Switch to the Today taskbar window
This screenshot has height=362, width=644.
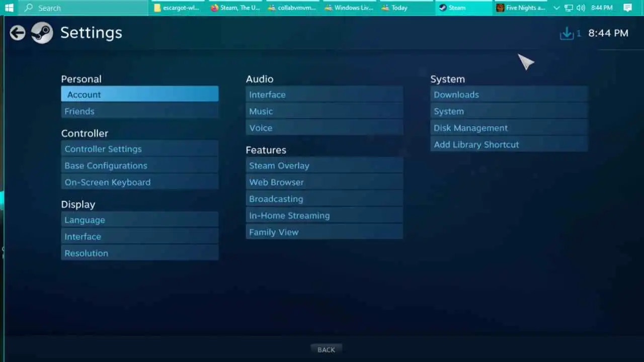(407, 8)
